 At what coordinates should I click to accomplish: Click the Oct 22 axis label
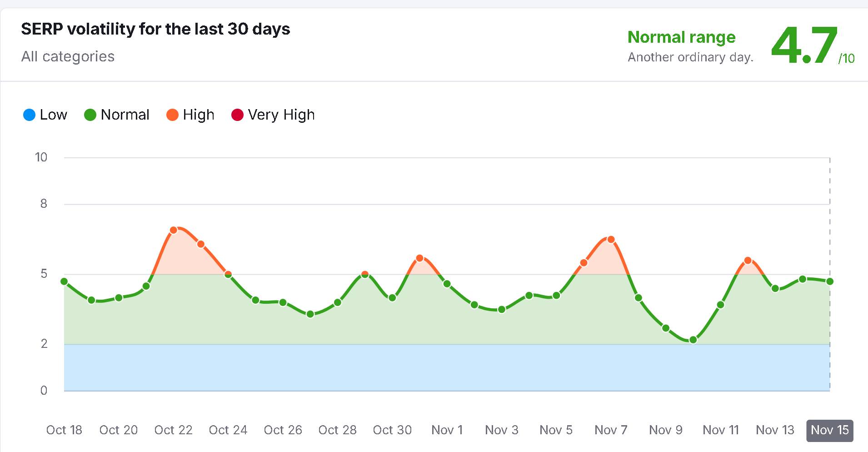(x=173, y=430)
